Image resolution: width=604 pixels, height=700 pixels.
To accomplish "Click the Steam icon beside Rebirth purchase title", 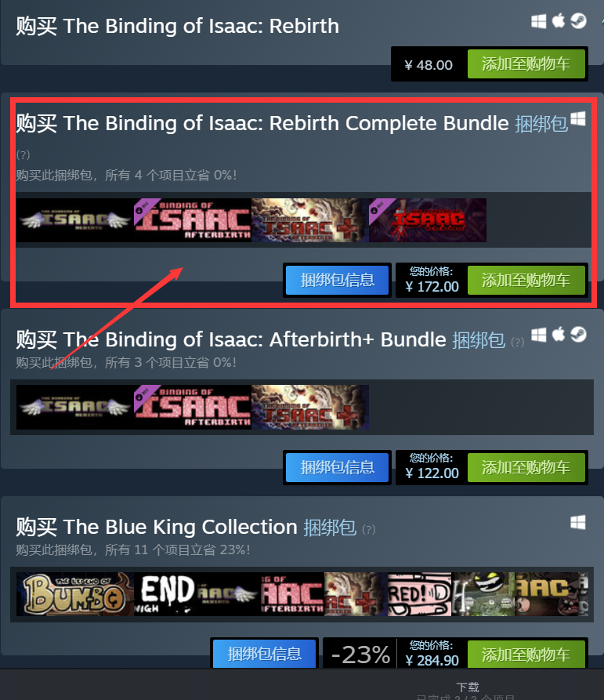I will tap(579, 21).
